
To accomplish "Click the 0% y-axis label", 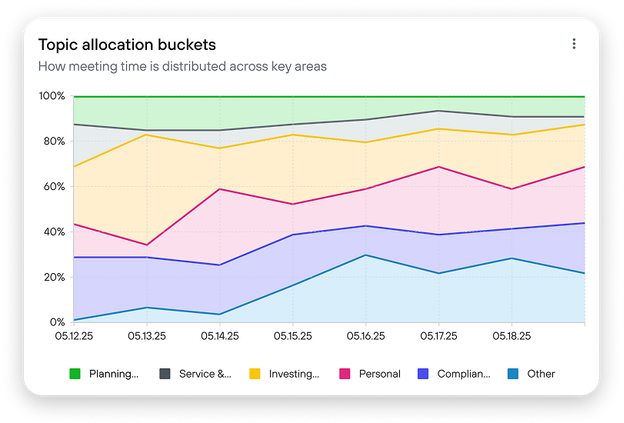I will 57,322.
